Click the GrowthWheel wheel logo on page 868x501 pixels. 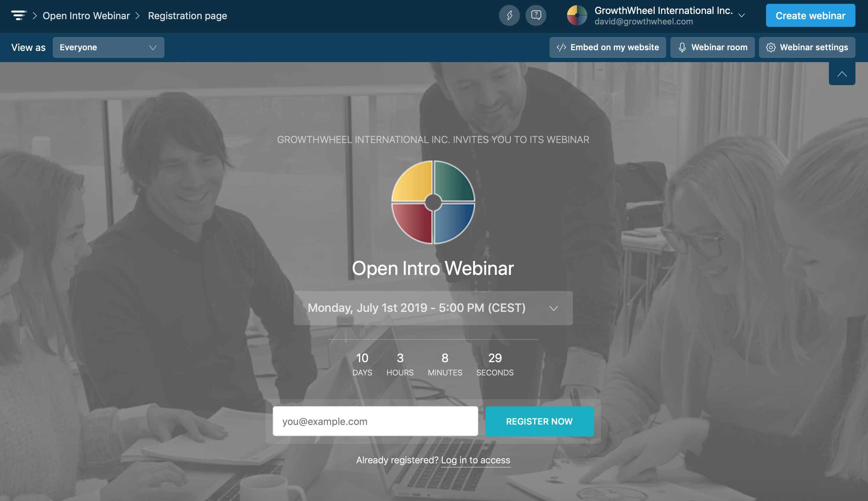point(433,202)
